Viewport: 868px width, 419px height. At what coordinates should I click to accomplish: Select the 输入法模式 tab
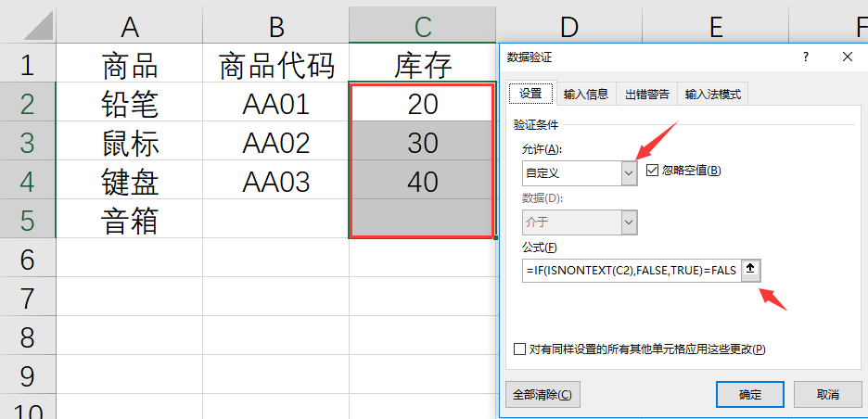[713, 94]
